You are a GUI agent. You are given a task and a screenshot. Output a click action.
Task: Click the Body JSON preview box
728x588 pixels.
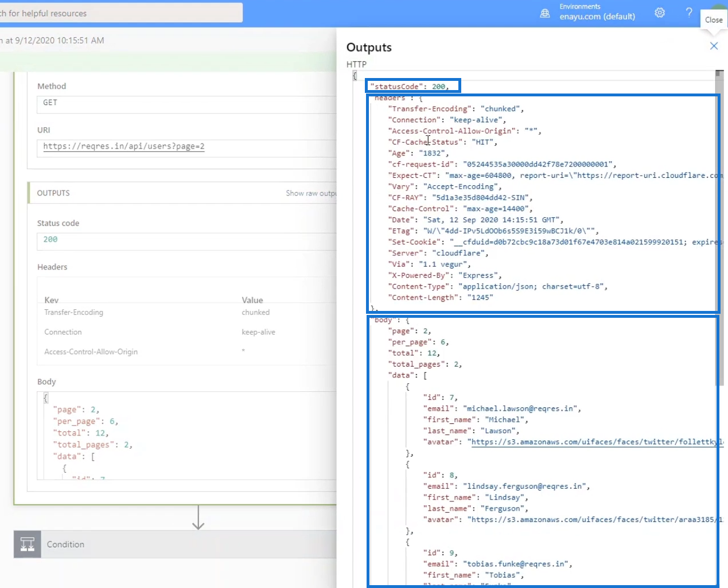[186, 435]
